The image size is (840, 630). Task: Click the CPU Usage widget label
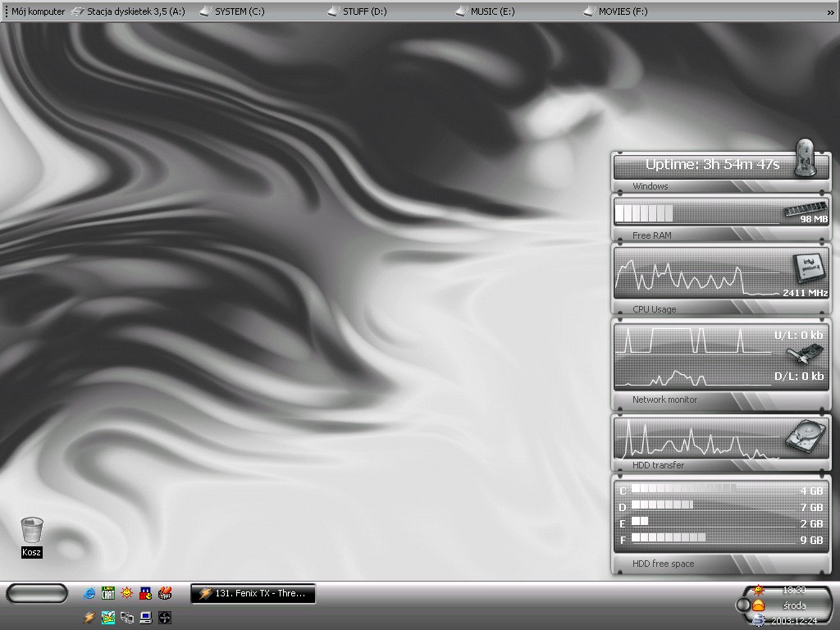click(654, 309)
